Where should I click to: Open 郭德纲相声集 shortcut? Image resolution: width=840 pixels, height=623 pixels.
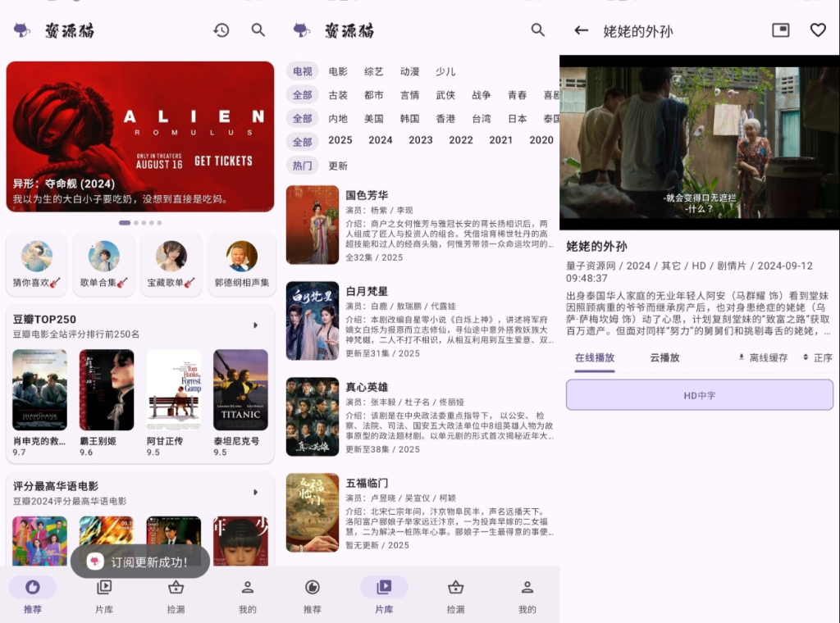[242, 265]
